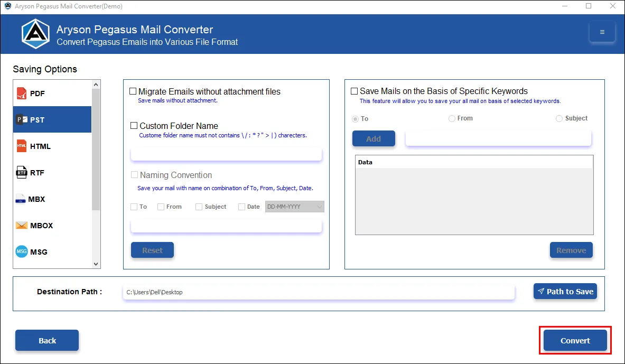Maximize the converter window

(x=589, y=6)
